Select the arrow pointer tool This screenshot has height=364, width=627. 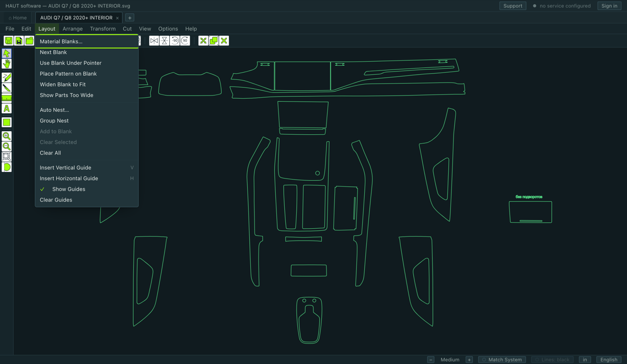pyautogui.click(x=7, y=53)
